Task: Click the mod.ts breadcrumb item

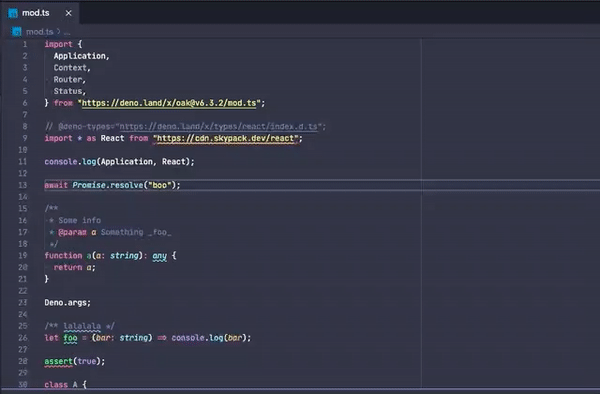Action: 39,32
